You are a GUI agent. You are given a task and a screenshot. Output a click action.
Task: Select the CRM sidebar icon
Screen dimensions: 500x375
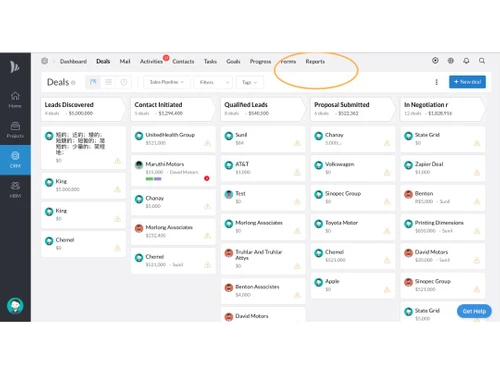[x=15, y=160]
